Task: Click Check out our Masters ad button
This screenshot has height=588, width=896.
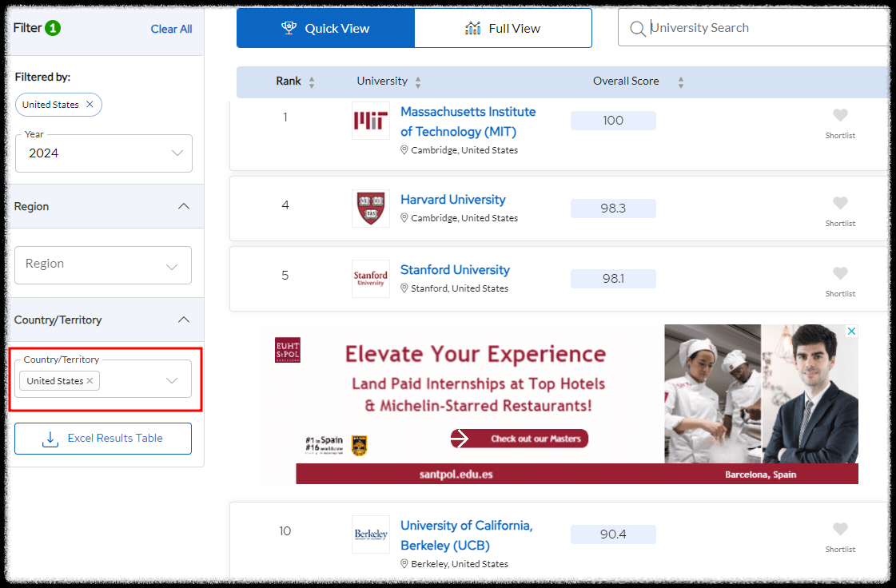Action: [x=520, y=439]
